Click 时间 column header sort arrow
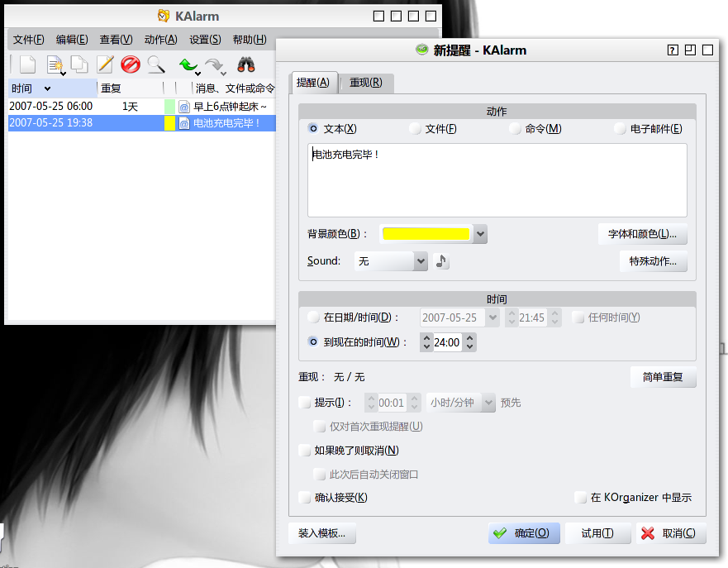This screenshot has width=728, height=568. pos(47,88)
